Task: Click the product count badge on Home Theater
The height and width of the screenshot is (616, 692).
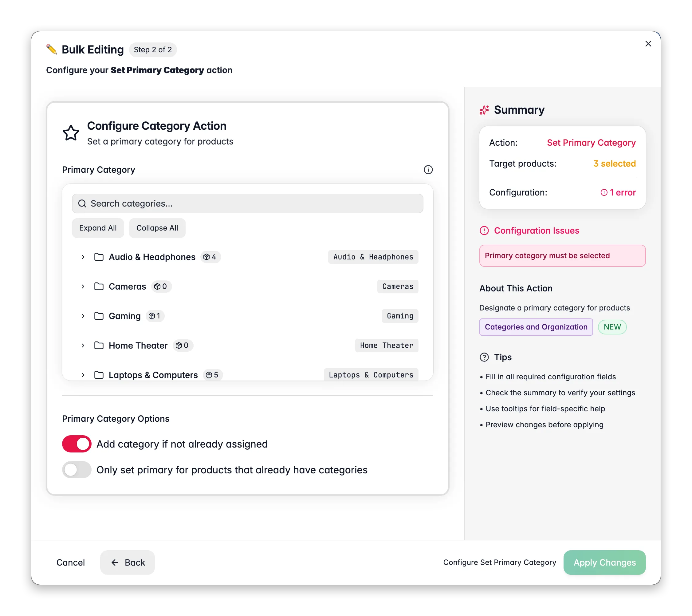Action: (183, 346)
